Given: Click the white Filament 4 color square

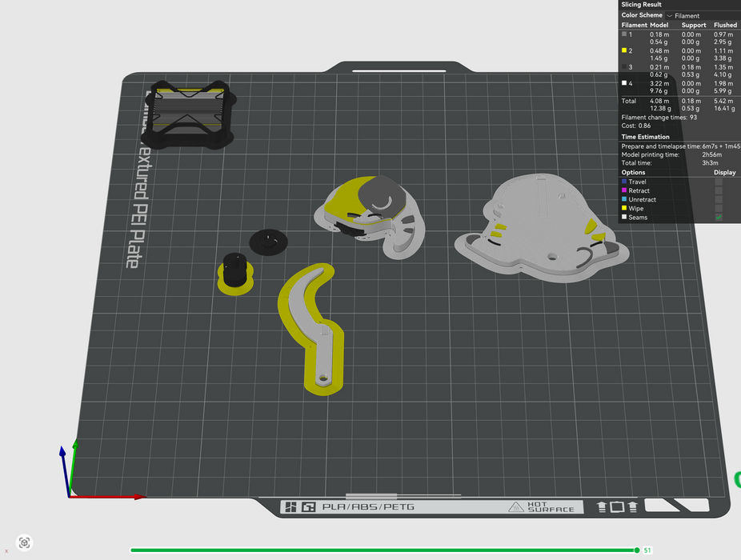Looking at the screenshot, I should click(624, 83).
